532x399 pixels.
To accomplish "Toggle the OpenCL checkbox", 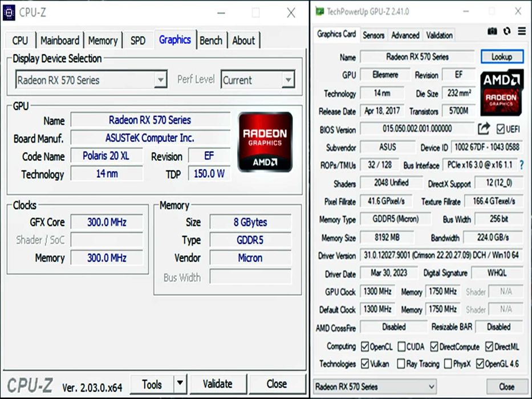I will pos(365,347).
